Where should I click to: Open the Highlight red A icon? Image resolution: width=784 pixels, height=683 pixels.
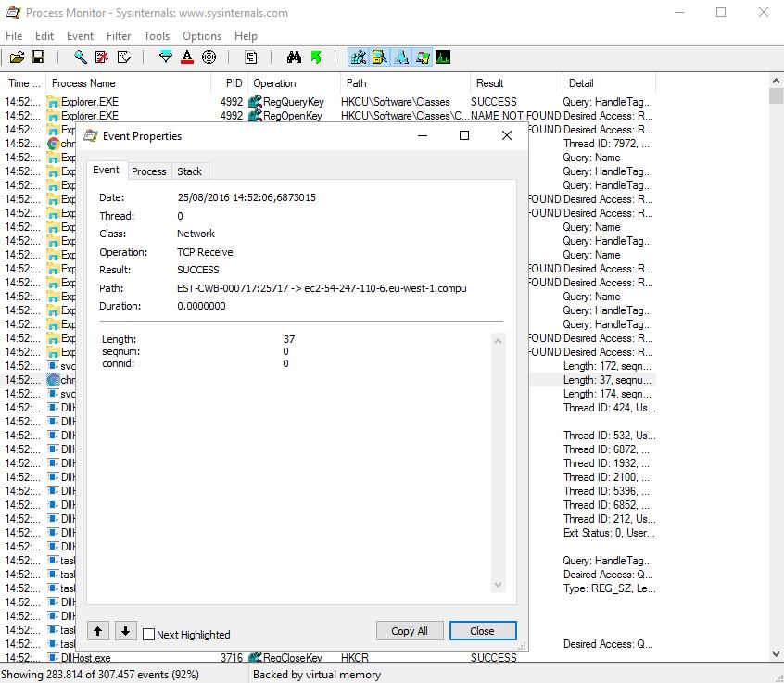click(x=187, y=57)
